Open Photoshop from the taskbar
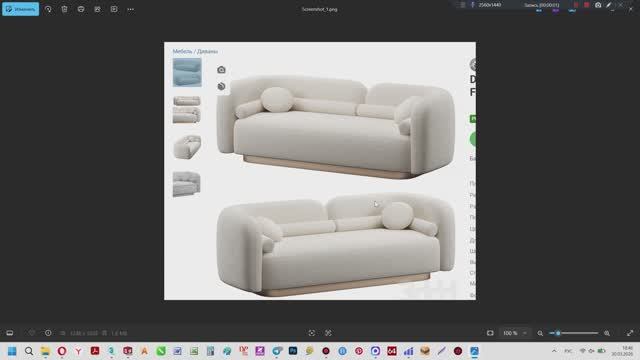This screenshot has height=360, width=640. click(x=293, y=351)
